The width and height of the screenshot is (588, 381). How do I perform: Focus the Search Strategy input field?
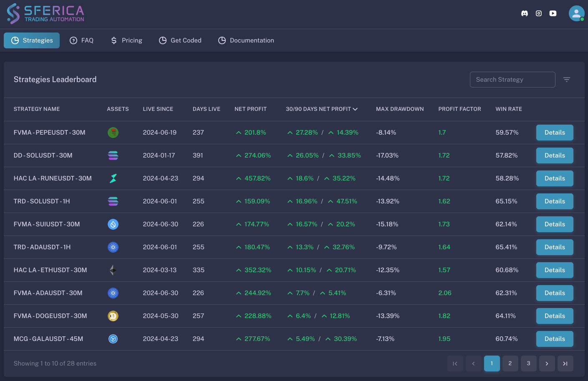pyautogui.click(x=512, y=80)
